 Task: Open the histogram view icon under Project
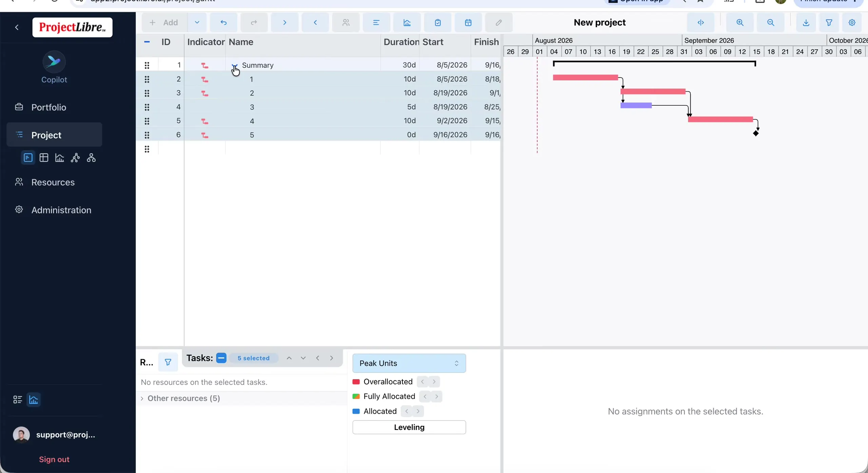(x=60, y=158)
